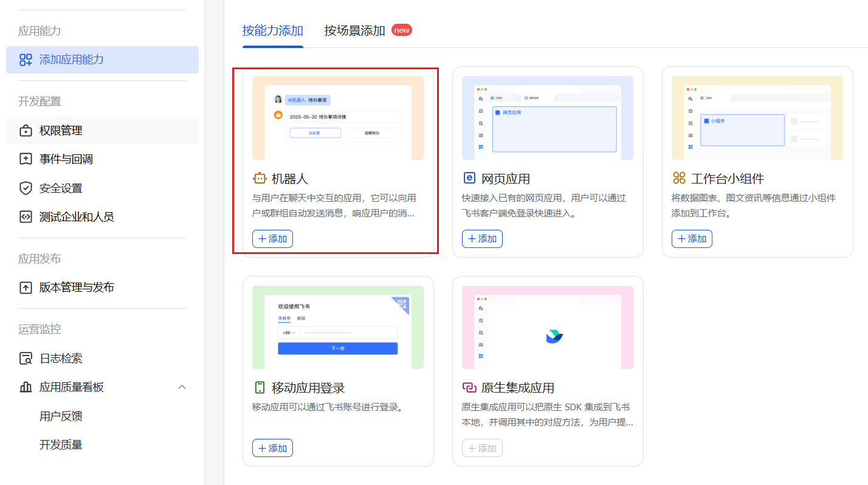868x485 pixels.
Task: Click the 网页应用 card title
Action: (x=506, y=179)
